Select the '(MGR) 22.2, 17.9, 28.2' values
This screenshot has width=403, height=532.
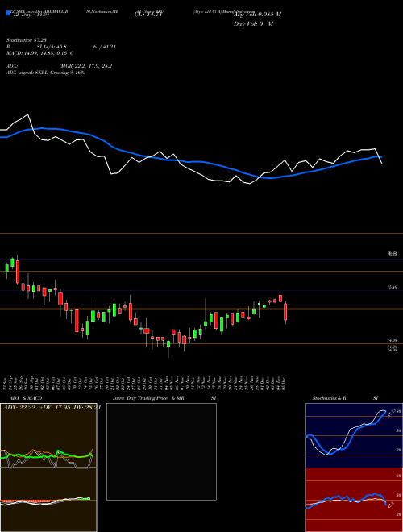[x=85, y=66]
